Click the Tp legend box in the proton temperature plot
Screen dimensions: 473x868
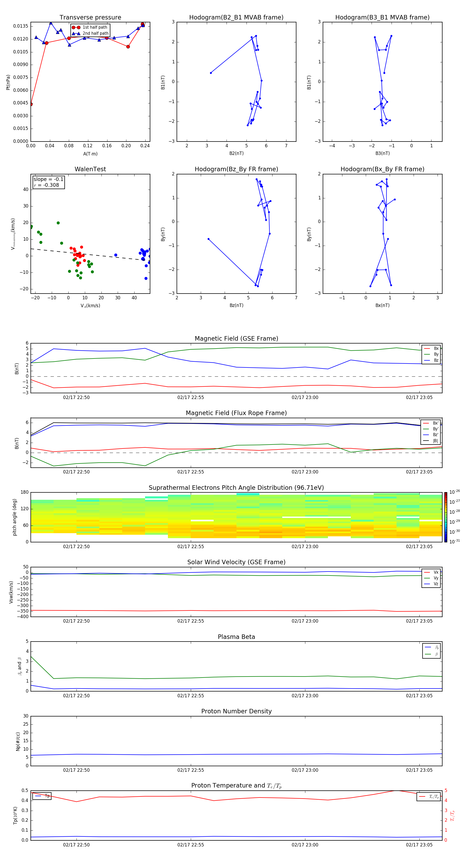42,796
